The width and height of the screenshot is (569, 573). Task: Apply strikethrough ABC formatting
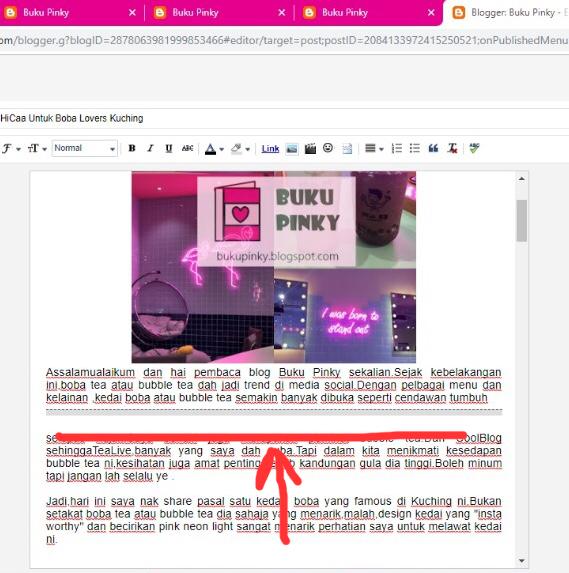(187, 148)
